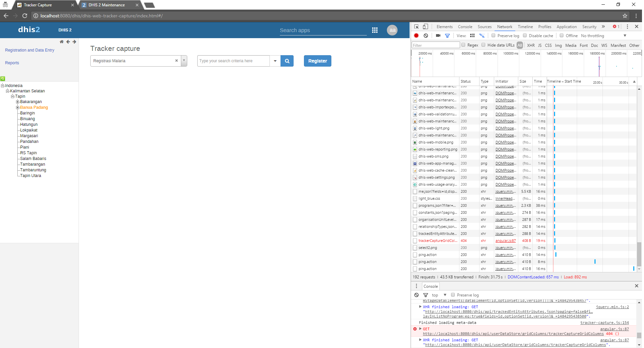Screen dimensions: 644x348
Task: Run search with the blue magnifier button
Action: (x=287, y=61)
